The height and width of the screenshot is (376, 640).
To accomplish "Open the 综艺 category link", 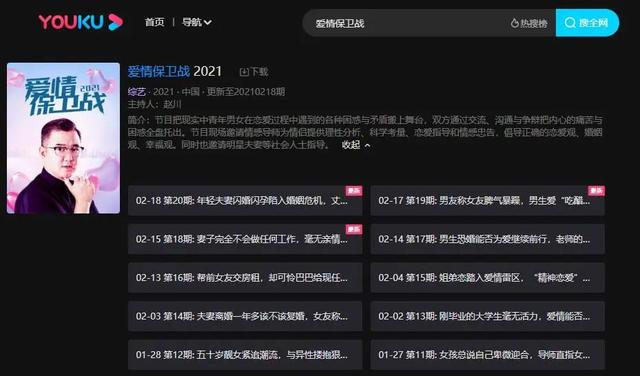I will tap(136, 92).
